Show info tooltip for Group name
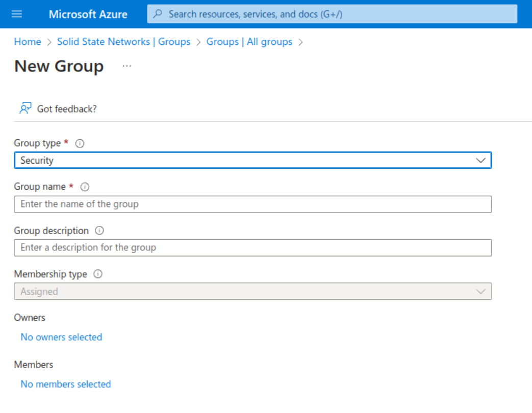 [85, 187]
